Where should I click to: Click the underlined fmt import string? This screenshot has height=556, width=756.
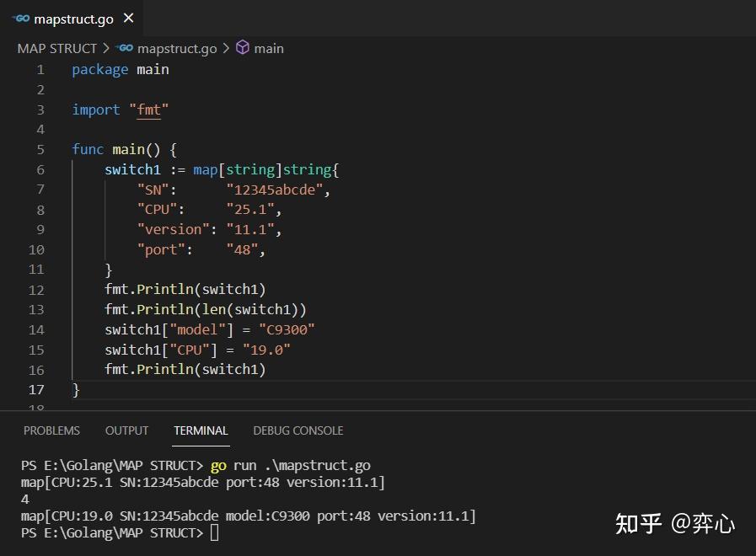148,110
